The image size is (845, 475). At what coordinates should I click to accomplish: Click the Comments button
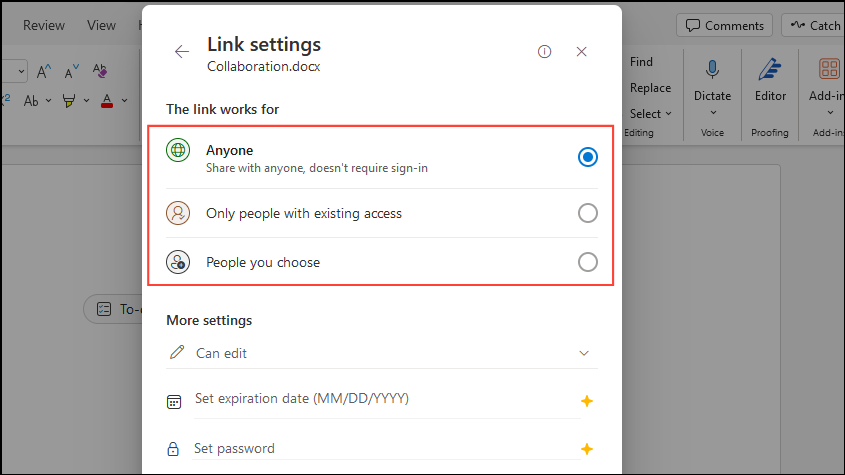click(x=724, y=25)
